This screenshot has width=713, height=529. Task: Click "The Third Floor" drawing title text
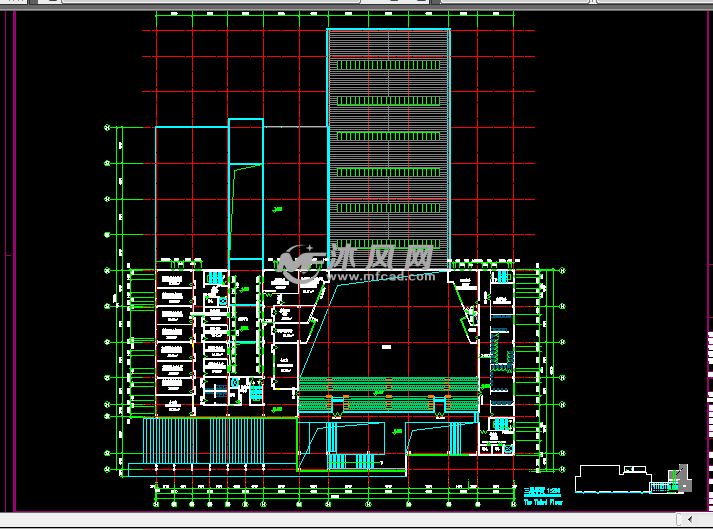pos(543,503)
